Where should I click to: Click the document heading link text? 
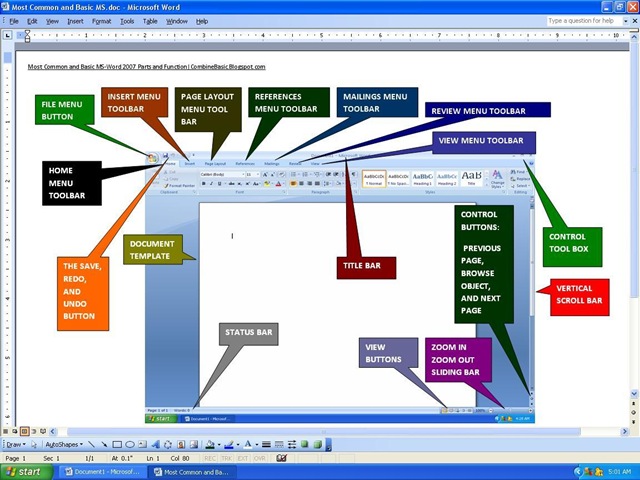point(147,67)
